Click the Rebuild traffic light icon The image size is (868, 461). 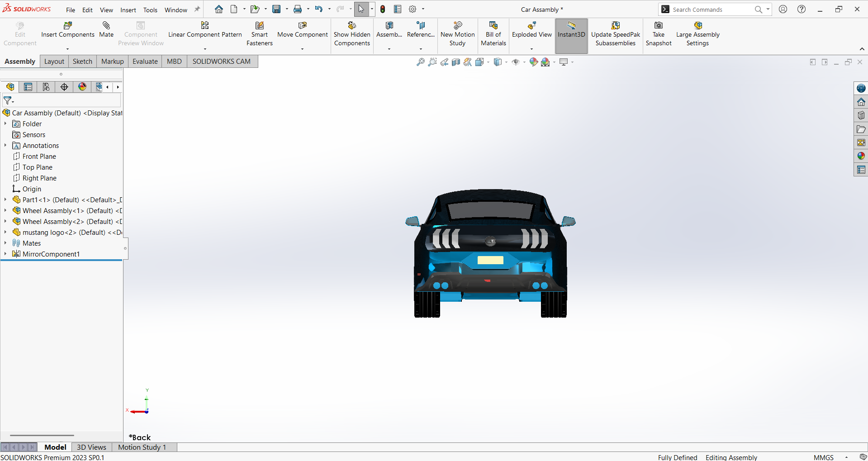click(x=383, y=9)
